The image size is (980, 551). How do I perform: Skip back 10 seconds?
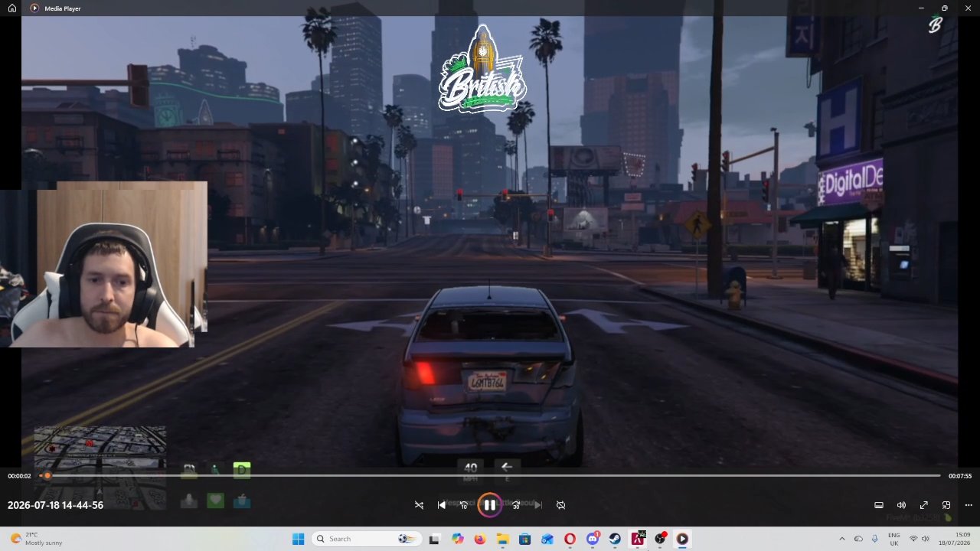coord(463,505)
